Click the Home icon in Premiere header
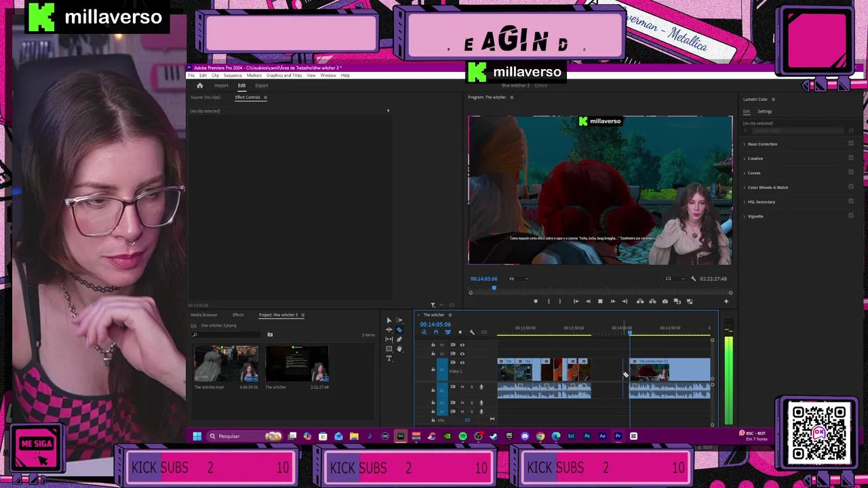This screenshot has height=488, width=868. coord(199,85)
